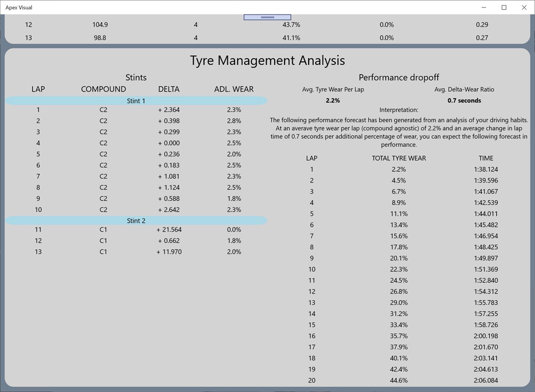The width and height of the screenshot is (535, 392).
Task: Click total tyre wear 4.5%
Action: [399, 180]
